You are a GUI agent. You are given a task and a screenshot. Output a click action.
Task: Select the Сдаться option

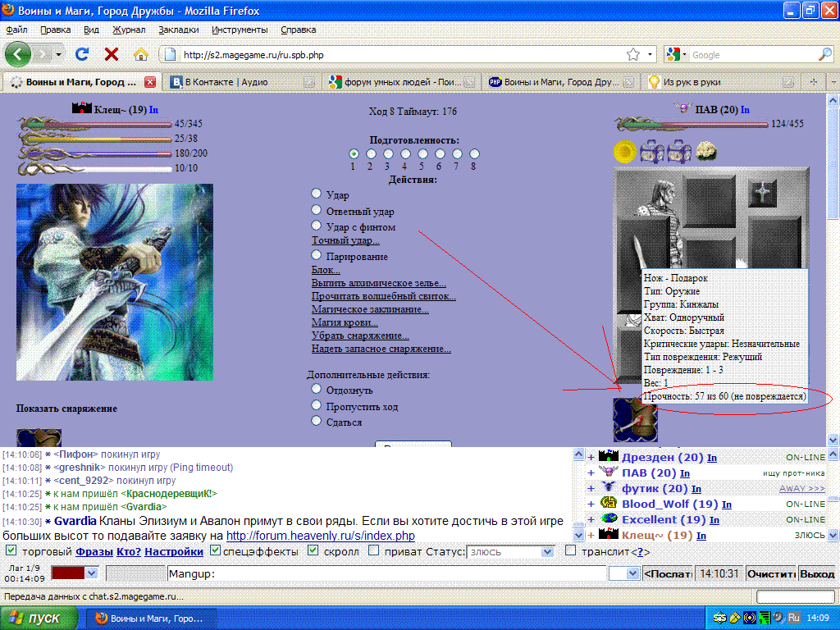pyautogui.click(x=316, y=421)
